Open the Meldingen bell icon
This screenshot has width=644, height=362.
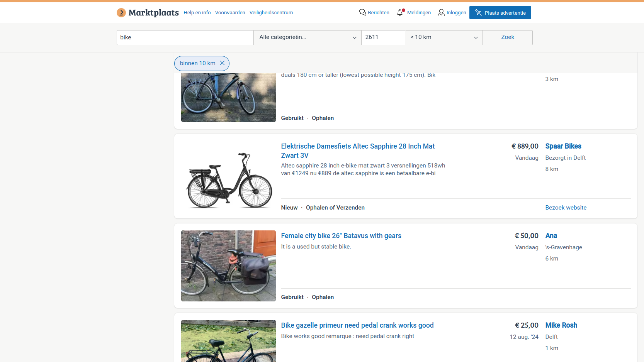pyautogui.click(x=400, y=12)
